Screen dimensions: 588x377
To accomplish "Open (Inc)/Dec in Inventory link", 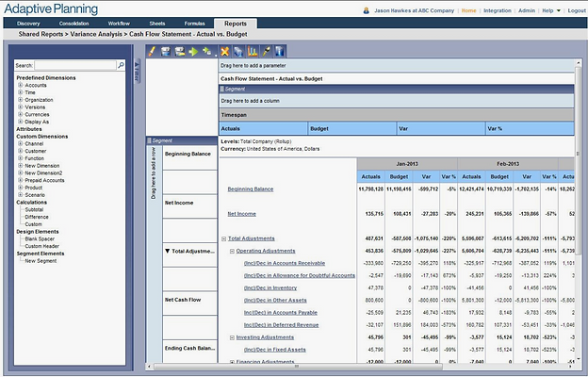I will click(x=270, y=288).
